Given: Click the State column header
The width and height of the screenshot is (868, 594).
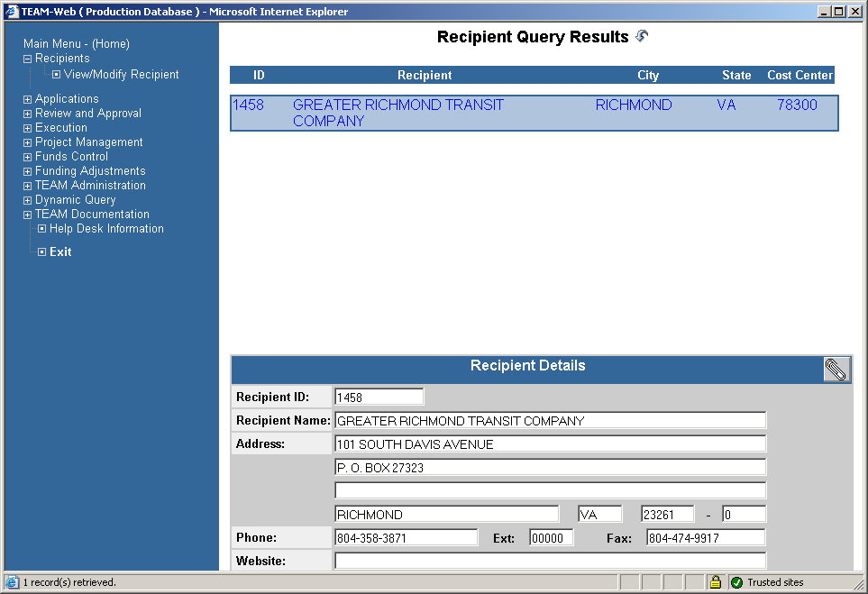Looking at the screenshot, I should [736, 76].
